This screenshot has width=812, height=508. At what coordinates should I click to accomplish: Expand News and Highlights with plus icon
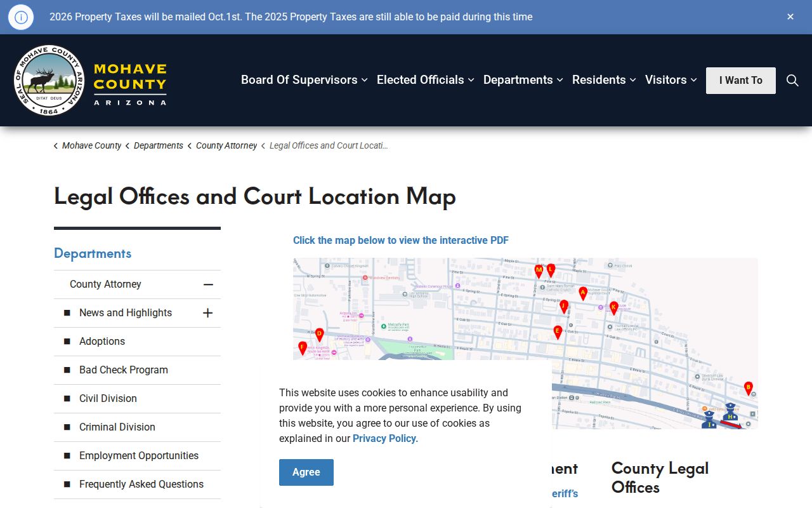pos(207,313)
